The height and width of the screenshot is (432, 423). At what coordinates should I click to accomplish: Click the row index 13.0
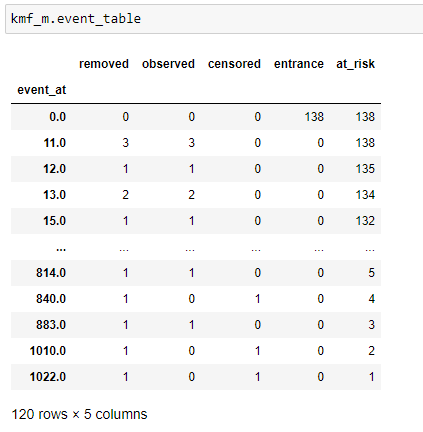[x=55, y=195]
